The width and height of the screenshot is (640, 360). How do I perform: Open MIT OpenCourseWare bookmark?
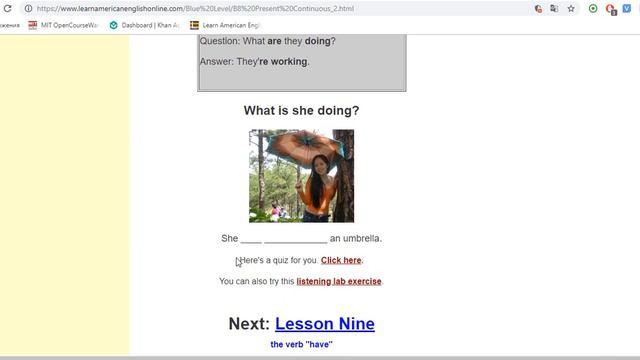point(63,25)
